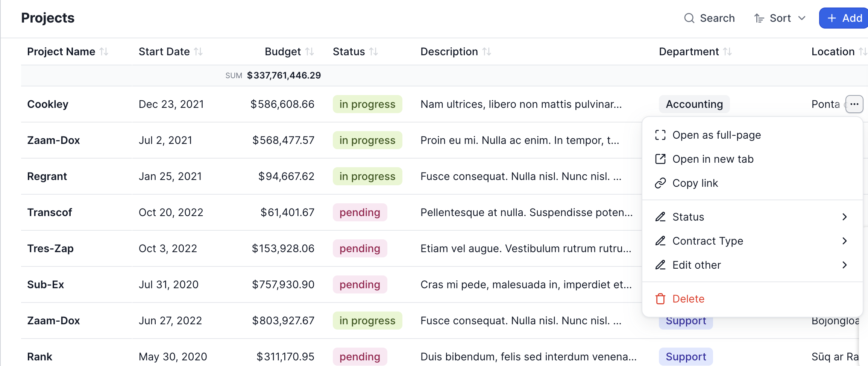Click the Accounting department tag
868x366 pixels.
[694, 104]
